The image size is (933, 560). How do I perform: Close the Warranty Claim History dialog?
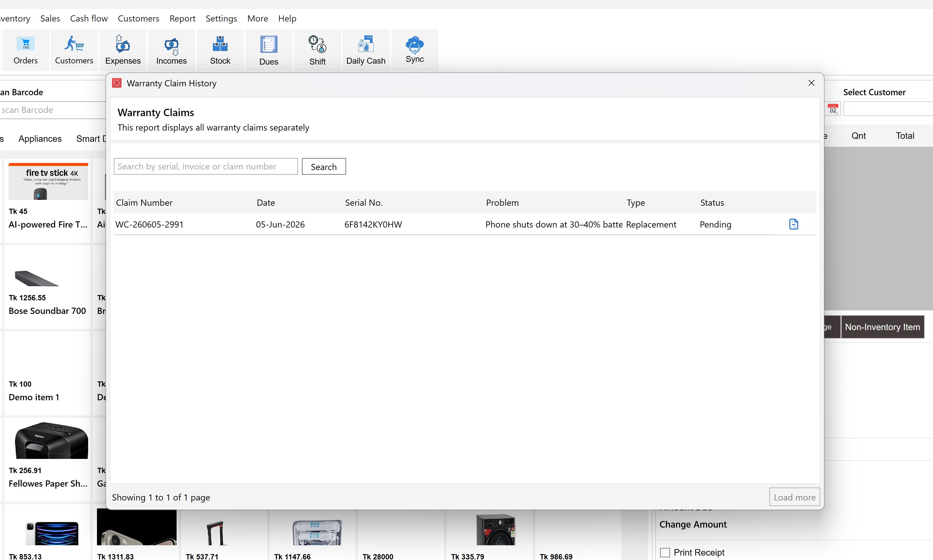click(x=811, y=83)
